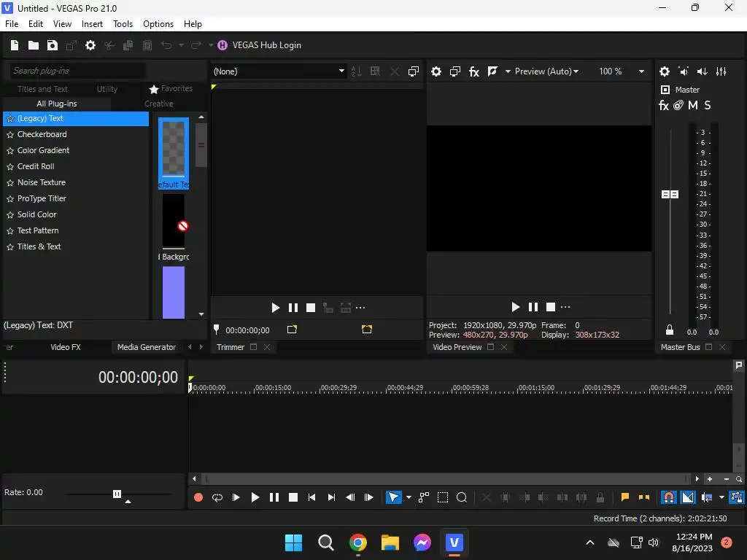Solo the Master bus with S

pyautogui.click(x=708, y=105)
